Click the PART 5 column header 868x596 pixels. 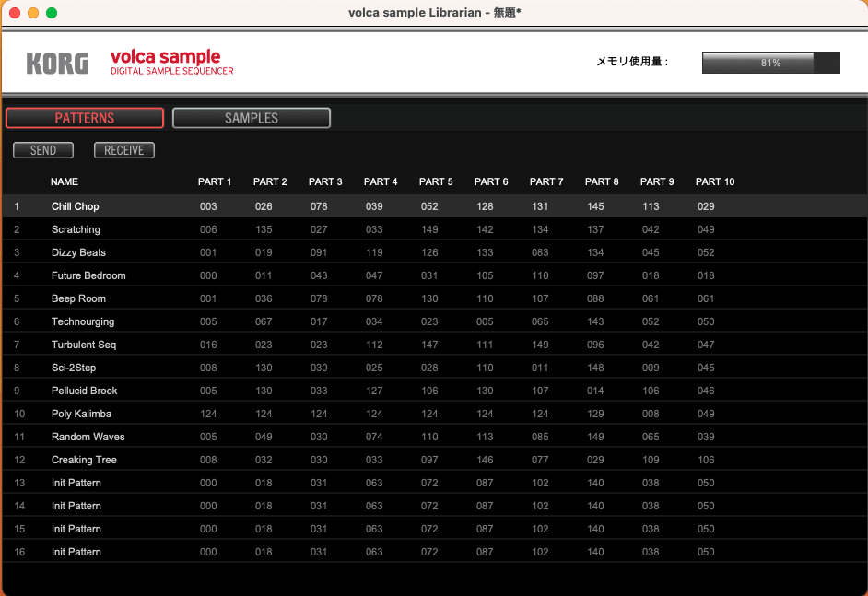pos(436,181)
